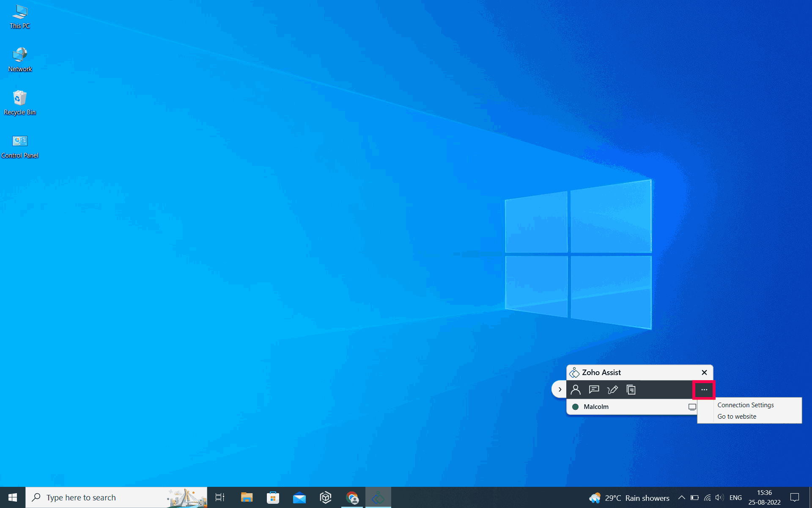
Task: Open the chat window in Zoho Assist
Action: (x=594, y=389)
